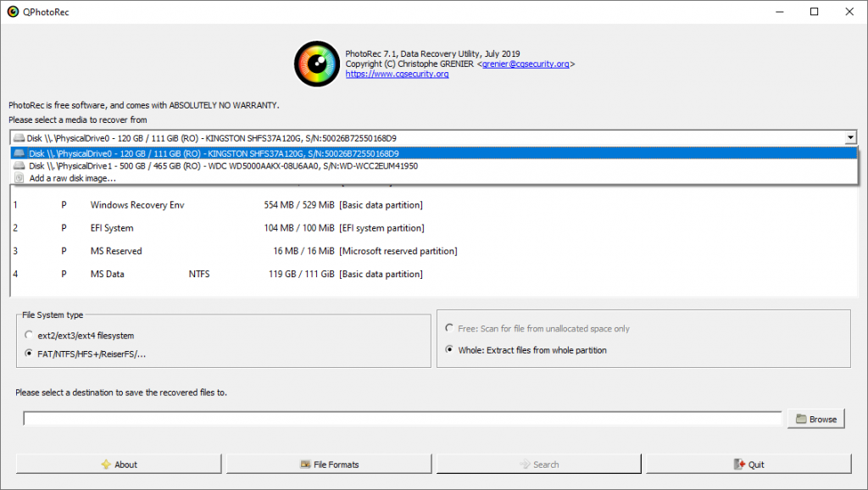
Task: Select FAT/NTFS/HFS+/ReiserFS radio button
Action: click(30, 354)
